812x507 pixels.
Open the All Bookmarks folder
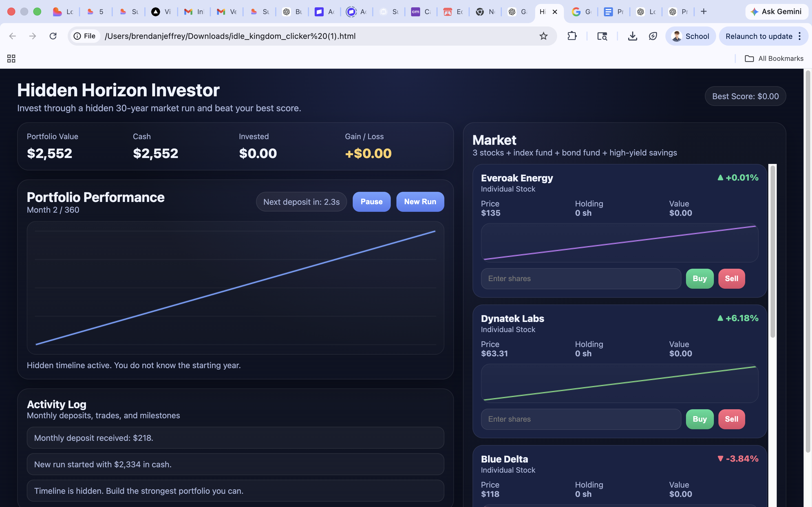(774, 59)
